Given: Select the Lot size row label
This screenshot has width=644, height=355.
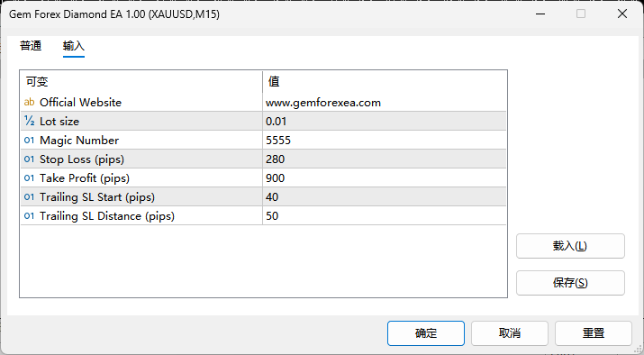Looking at the screenshot, I should pyautogui.click(x=59, y=122).
